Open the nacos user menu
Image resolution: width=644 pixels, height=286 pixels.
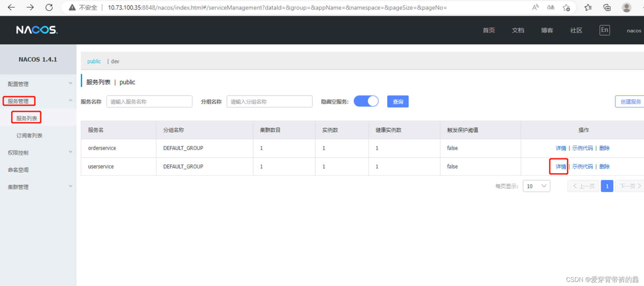[x=634, y=31]
